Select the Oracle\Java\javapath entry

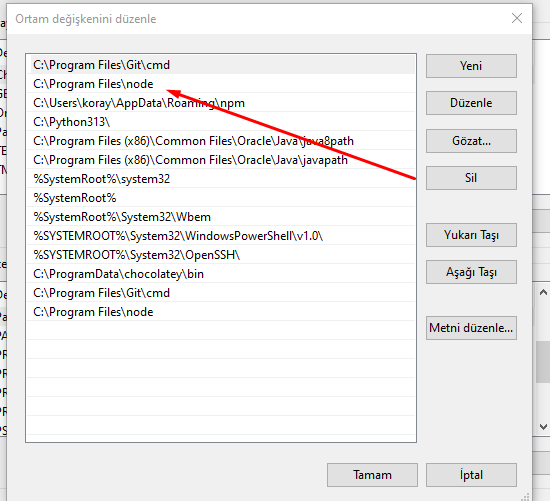(221, 160)
